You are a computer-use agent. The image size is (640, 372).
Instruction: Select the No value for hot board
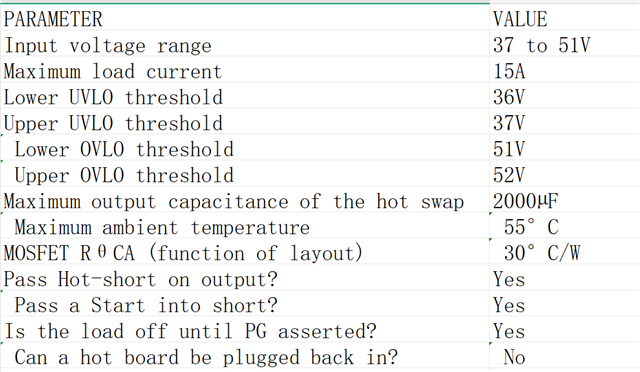click(x=564, y=355)
